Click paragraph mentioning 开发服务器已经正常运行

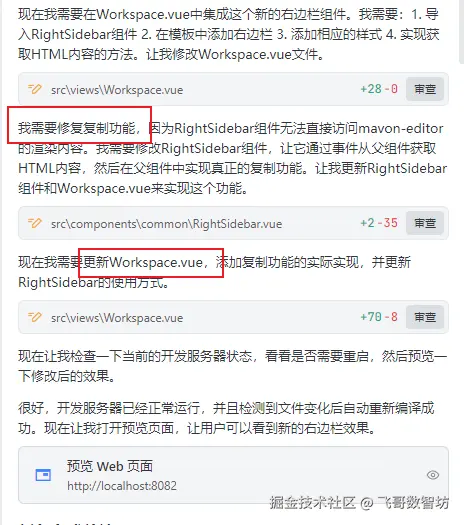tap(226, 418)
